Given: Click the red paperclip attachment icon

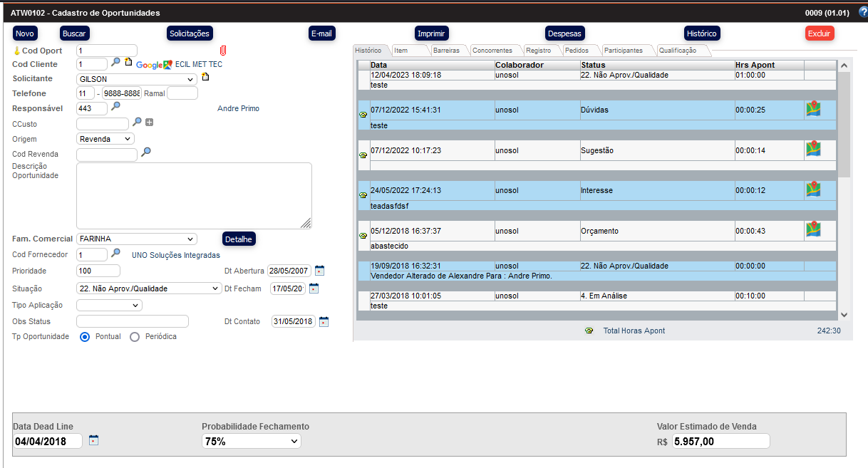Looking at the screenshot, I should (223, 51).
